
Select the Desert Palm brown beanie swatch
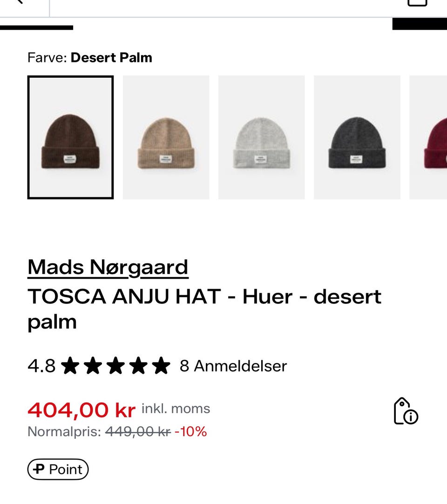click(70, 137)
